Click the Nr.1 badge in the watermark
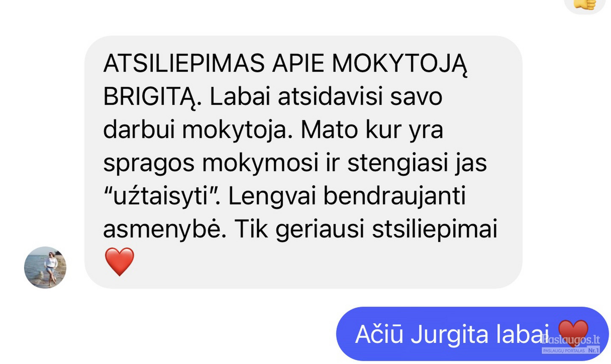611x364 pixels. (x=593, y=350)
